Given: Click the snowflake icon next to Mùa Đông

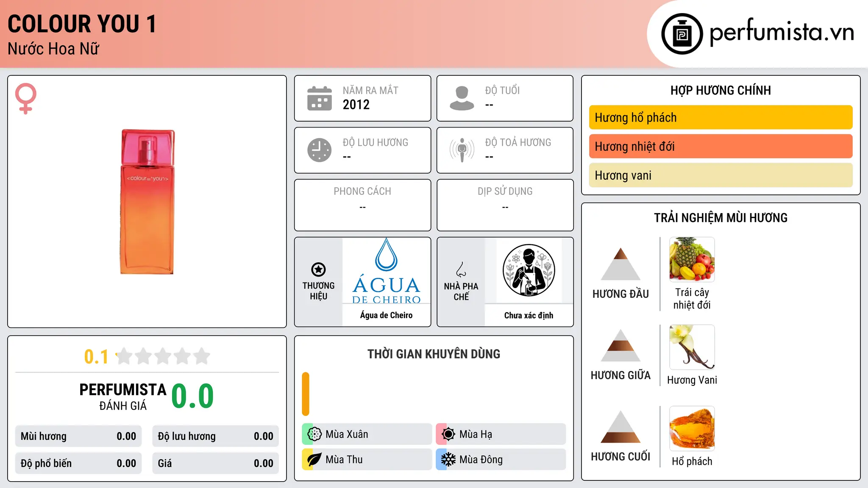Looking at the screenshot, I should coord(448,460).
